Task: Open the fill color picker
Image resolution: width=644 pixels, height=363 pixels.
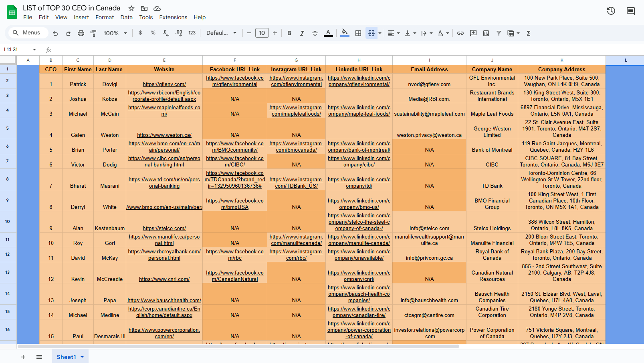Action: tap(345, 33)
